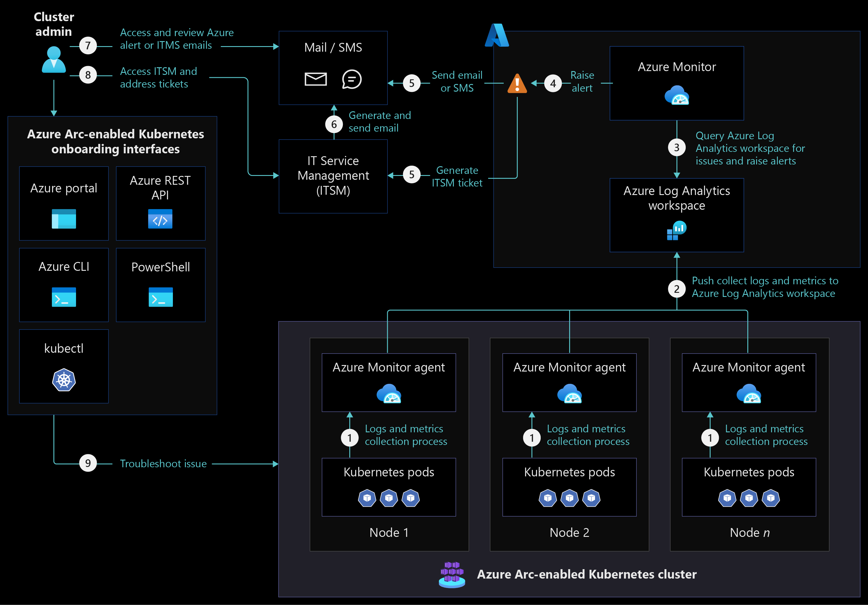Click middle pod icon in Node 2
The width and height of the screenshot is (868, 605).
pyautogui.click(x=570, y=498)
